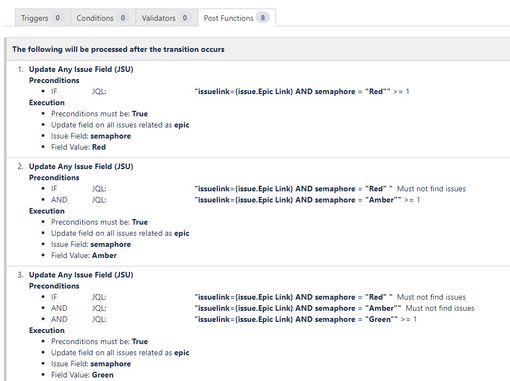Click the 'The following will be processed' header text
510x381 pixels.
(x=118, y=49)
